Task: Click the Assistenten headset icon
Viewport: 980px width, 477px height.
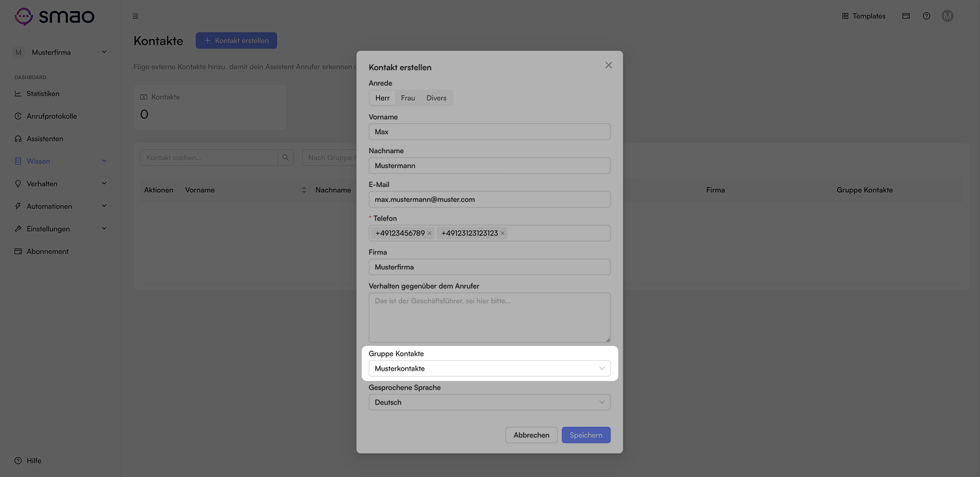Action: (18, 139)
